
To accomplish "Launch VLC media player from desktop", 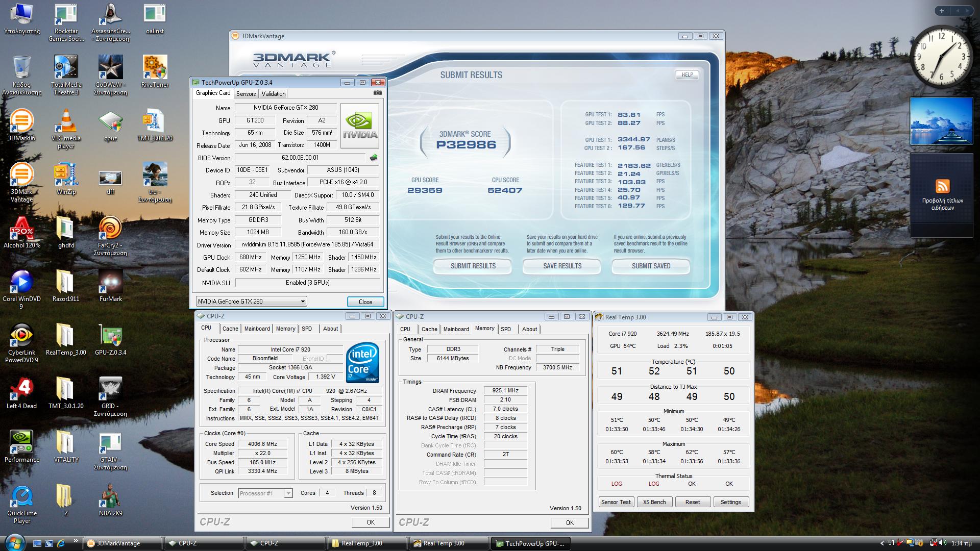I will pos(66,129).
